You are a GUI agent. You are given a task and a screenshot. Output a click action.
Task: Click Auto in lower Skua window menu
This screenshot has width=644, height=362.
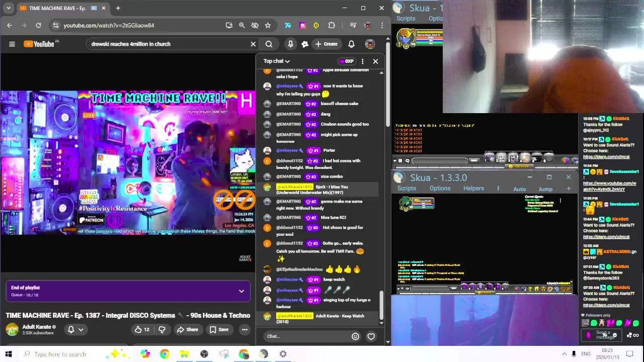click(519, 189)
